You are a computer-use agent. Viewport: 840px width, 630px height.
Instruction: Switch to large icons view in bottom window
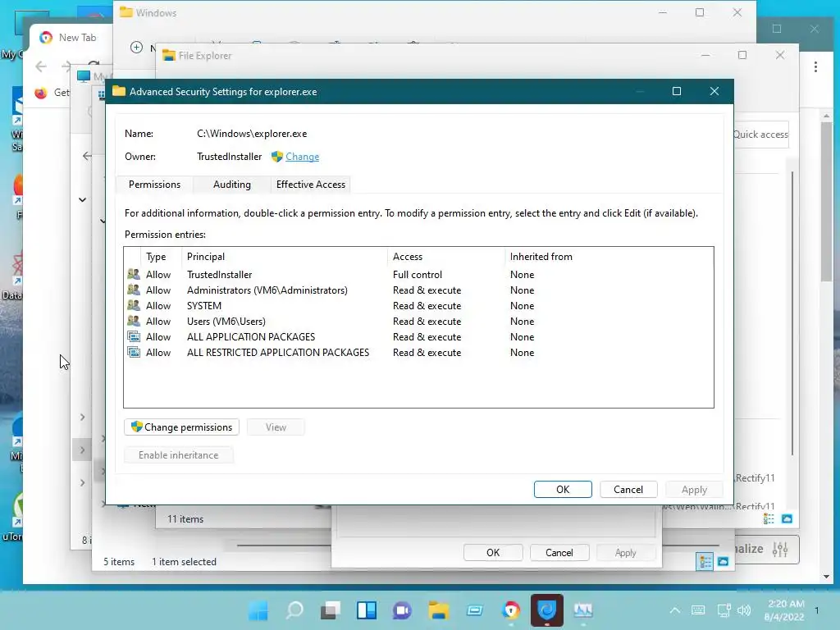click(724, 561)
